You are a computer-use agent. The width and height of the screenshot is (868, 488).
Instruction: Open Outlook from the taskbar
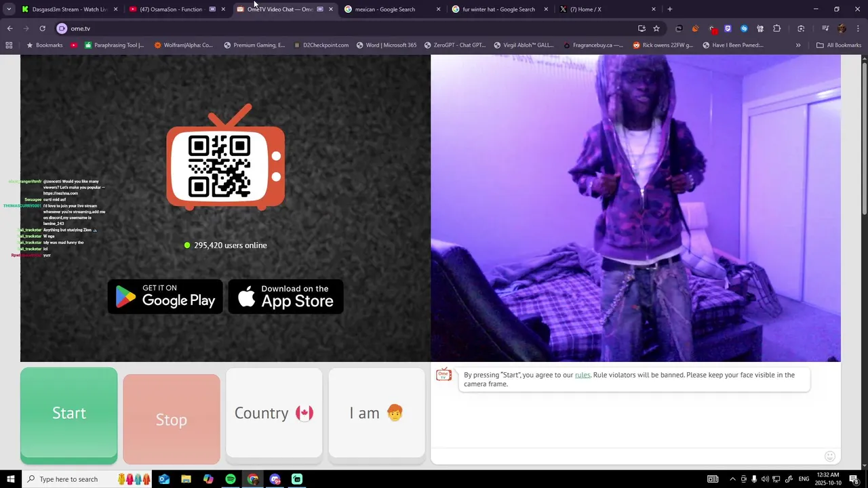pos(164,479)
